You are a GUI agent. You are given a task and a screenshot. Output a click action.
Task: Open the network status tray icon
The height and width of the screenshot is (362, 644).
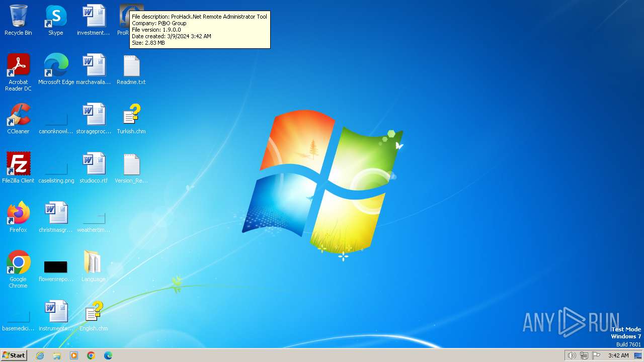584,355
